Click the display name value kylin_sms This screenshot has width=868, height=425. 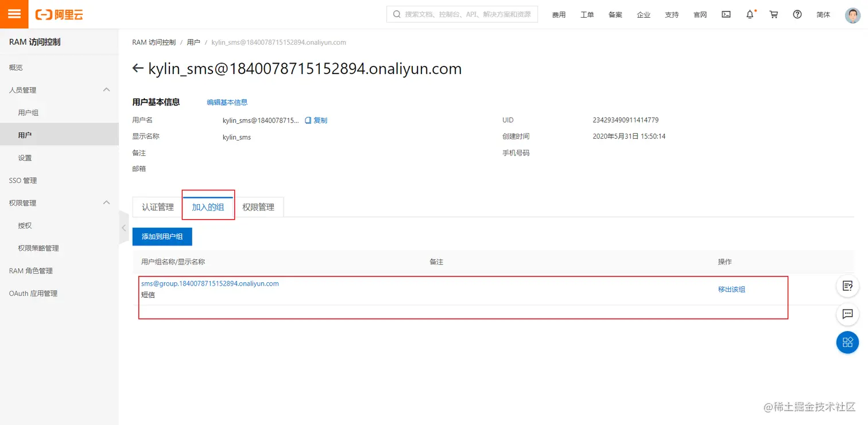(237, 137)
